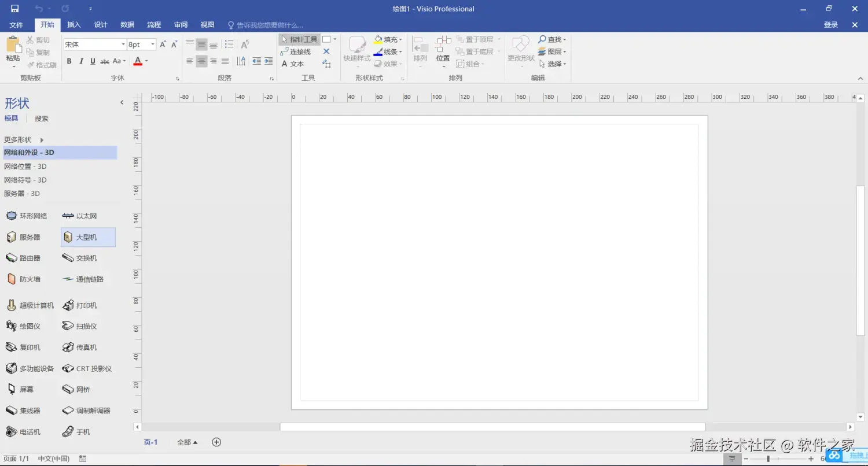Viewport: 868px width, 466px height.
Task: Select the 传真机 fax machine shape
Action: (80, 347)
